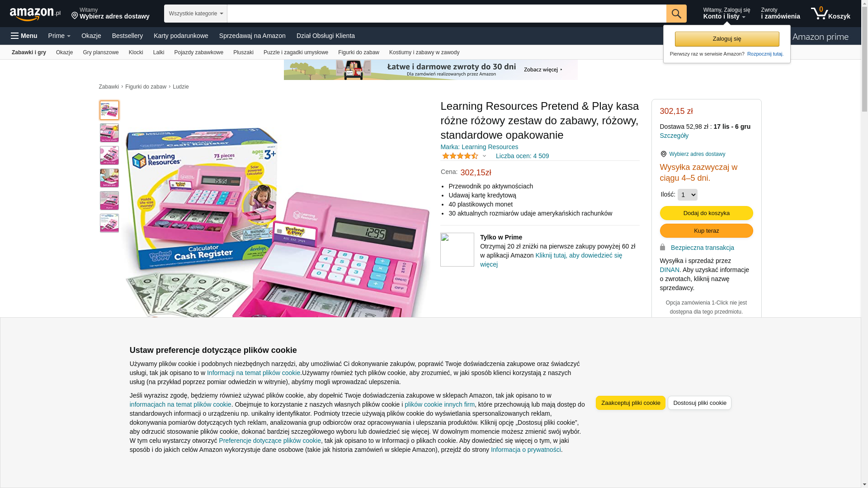Open Bestsellery in the navigation bar

point(127,36)
